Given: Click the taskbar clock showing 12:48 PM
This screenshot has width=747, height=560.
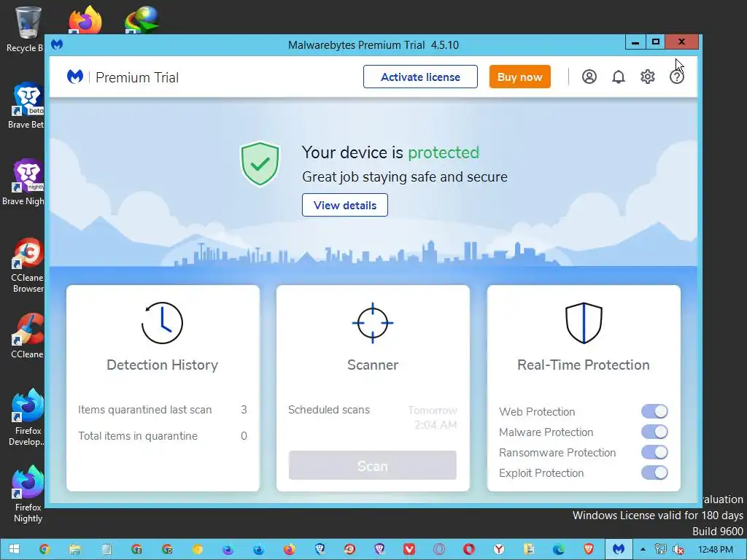Looking at the screenshot, I should [715, 550].
